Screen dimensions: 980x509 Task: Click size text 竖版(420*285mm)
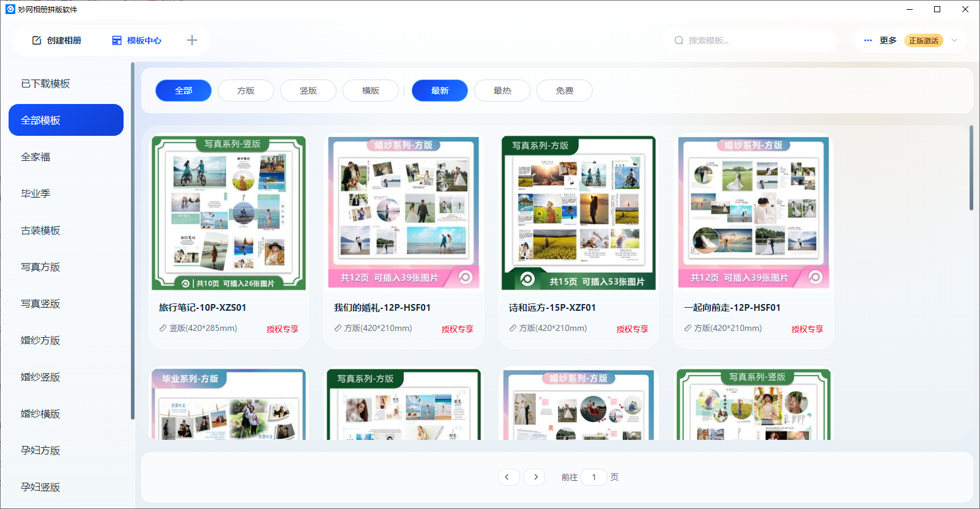coord(203,329)
